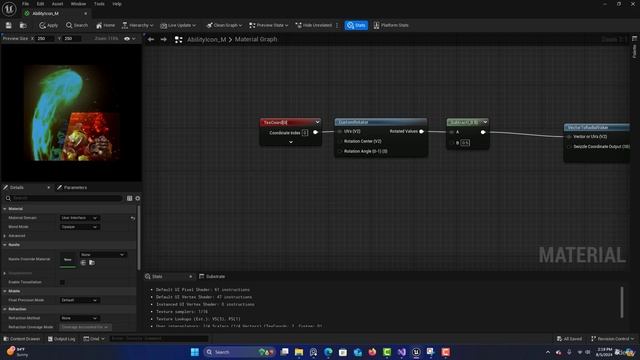This screenshot has height=360, width=640.
Task: Open the Output Log
Action: click(x=61, y=339)
